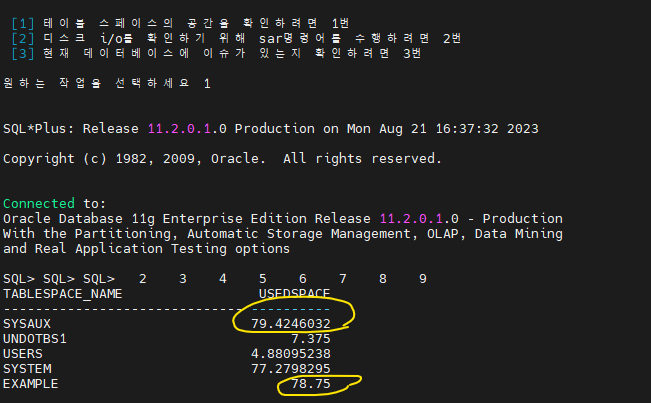Click the word "Partitioning"

coord(122,234)
